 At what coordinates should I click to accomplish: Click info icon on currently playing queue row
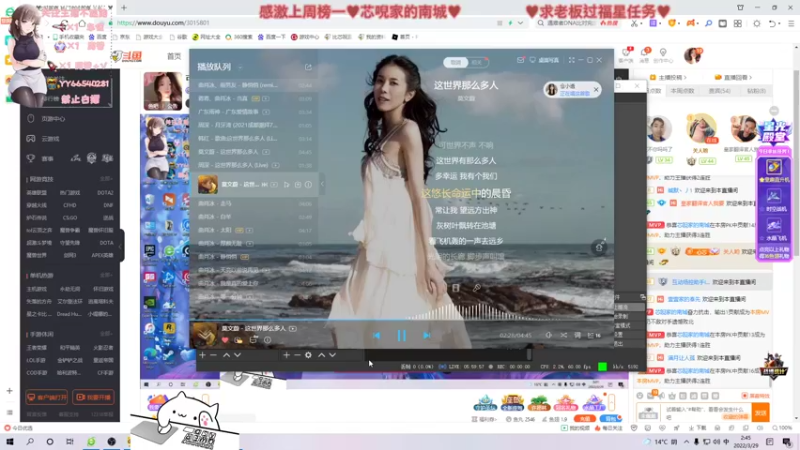click(308, 185)
